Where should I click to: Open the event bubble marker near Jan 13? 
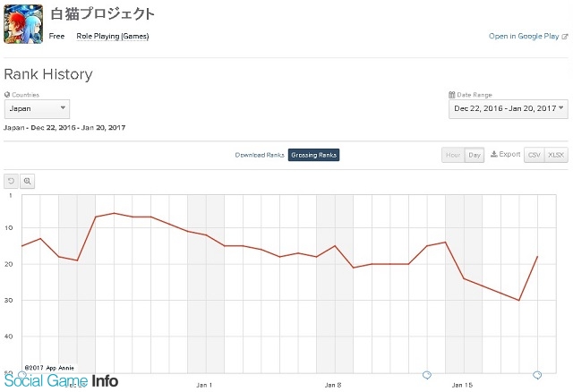click(427, 375)
